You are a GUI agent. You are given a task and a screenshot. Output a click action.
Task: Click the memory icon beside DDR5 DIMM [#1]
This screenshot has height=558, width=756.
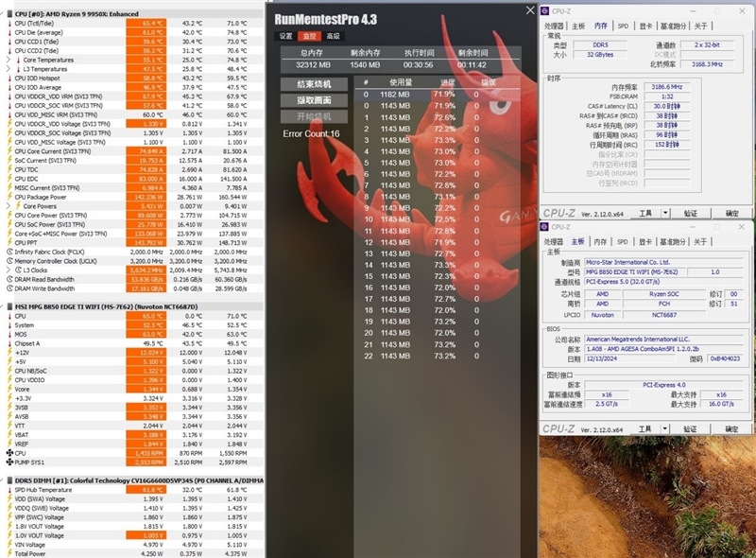tap(9, 480)
